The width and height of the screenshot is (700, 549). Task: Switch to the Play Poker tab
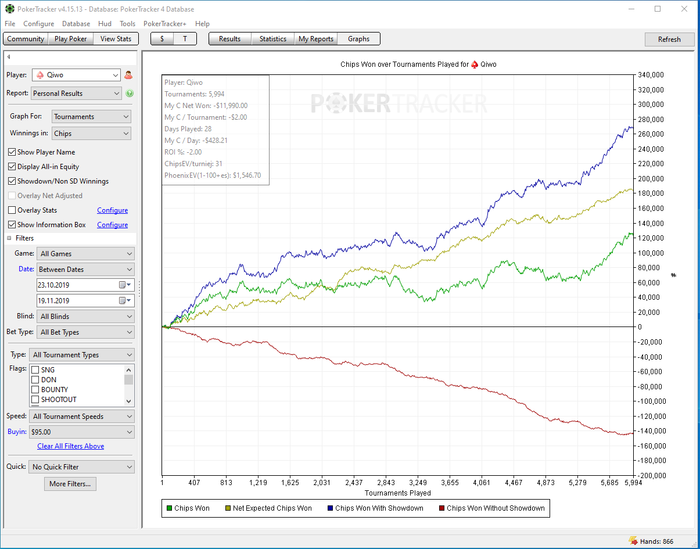(71, 39)
